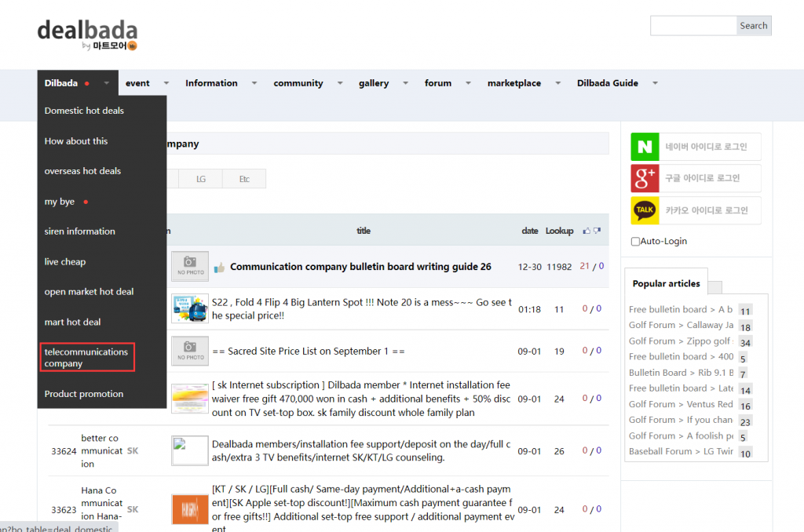Open Dealbada members installation fee support post
This screenshot has height=532, width=804.
[x=361, y=450]
